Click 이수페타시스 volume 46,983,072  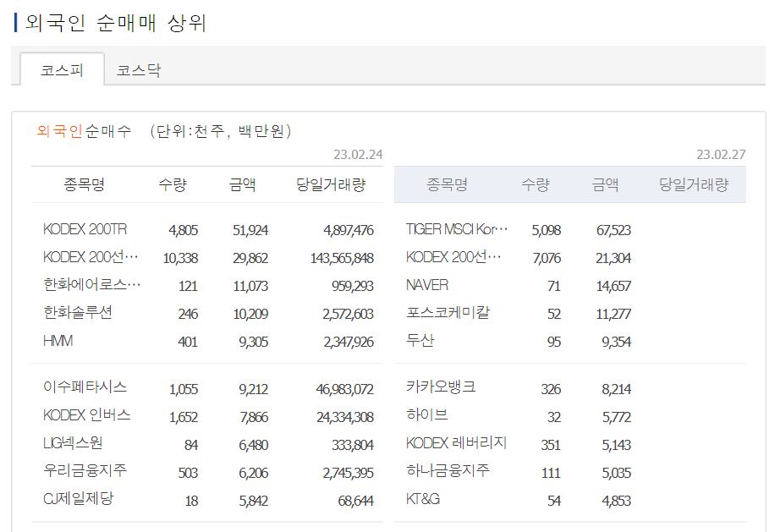click(345, 389)
